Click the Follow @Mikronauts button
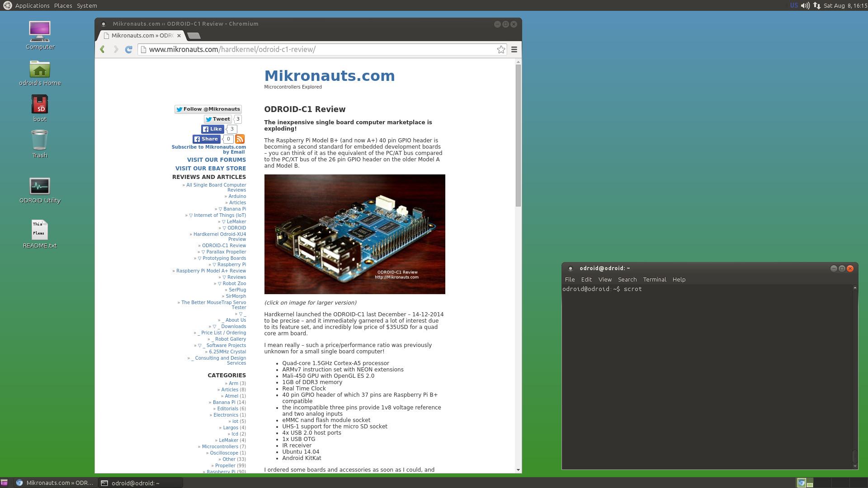 pos(208,109)
